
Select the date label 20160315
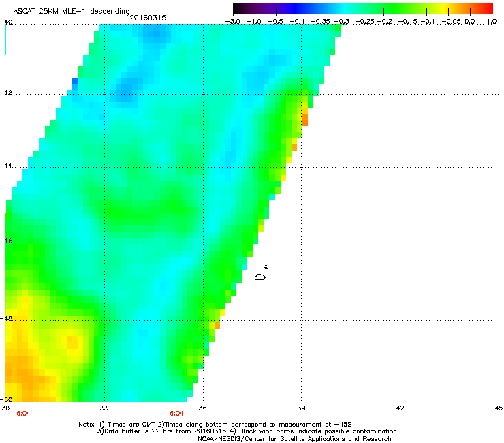point(148,18)
